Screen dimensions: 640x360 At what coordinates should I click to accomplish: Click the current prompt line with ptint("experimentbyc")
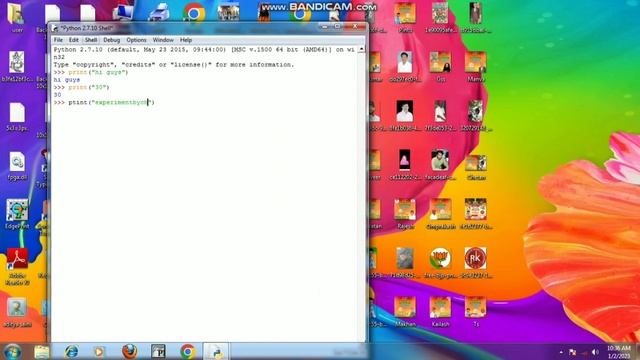pos(104,102)
